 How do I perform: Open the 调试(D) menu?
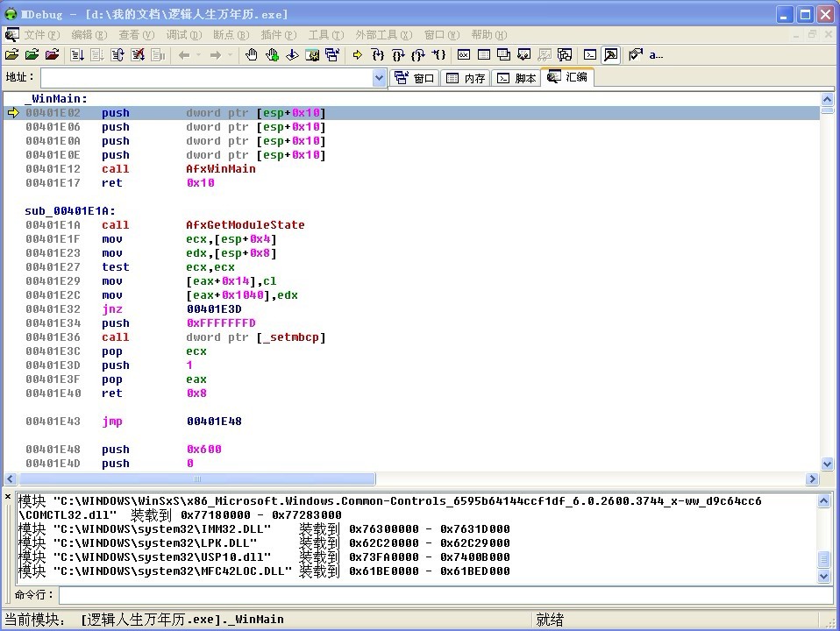click(183, 34)
